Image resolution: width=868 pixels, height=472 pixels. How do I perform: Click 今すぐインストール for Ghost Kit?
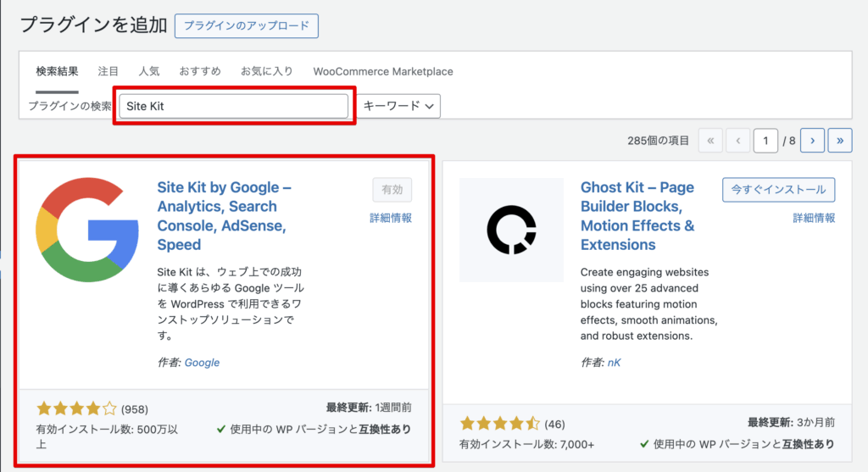tap(779, 190)
